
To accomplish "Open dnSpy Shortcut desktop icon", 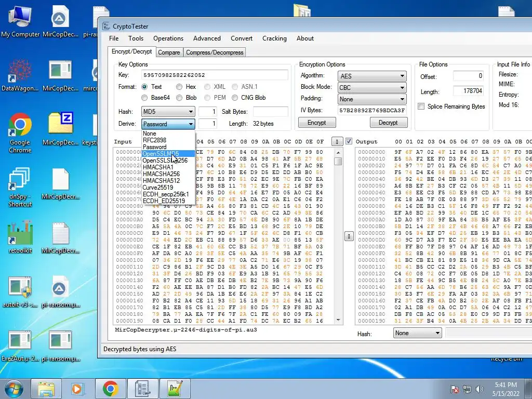I will (x=20, y=187).
